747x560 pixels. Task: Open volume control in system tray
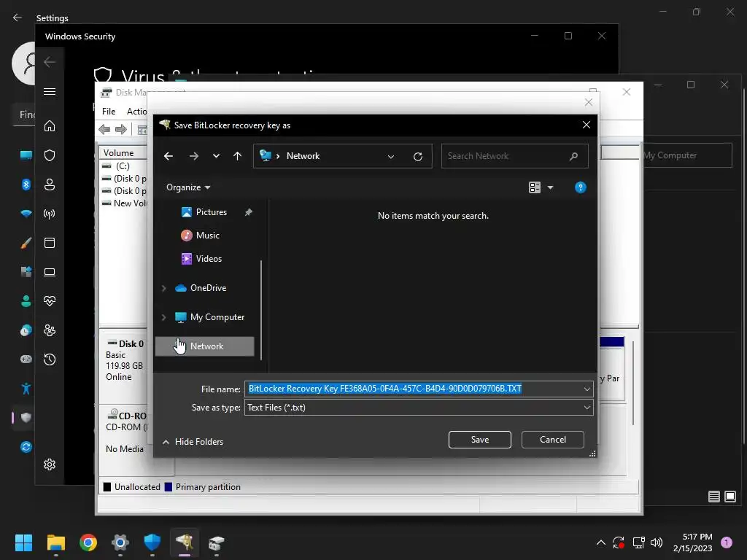click(x=657, y=542)
